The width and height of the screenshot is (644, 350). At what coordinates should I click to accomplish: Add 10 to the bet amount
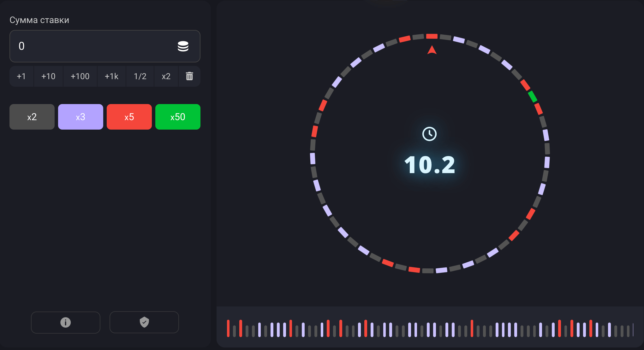[x=48, y=76]
